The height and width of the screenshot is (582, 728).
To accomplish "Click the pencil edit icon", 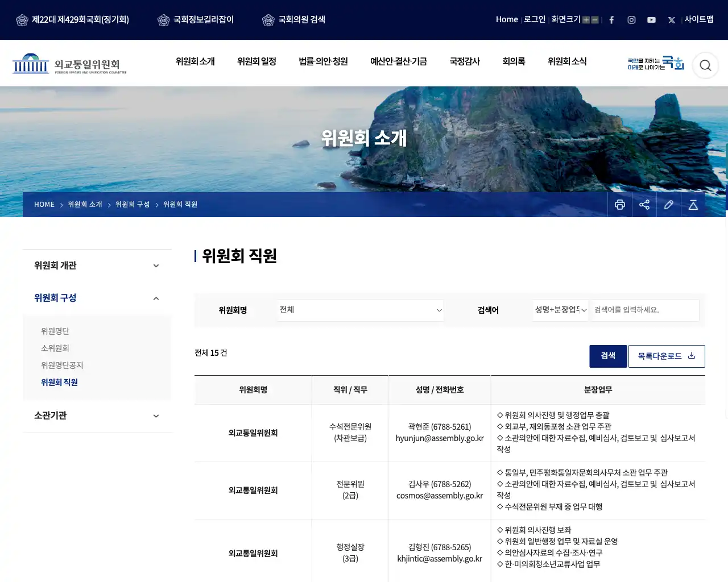I will [669, 205].
